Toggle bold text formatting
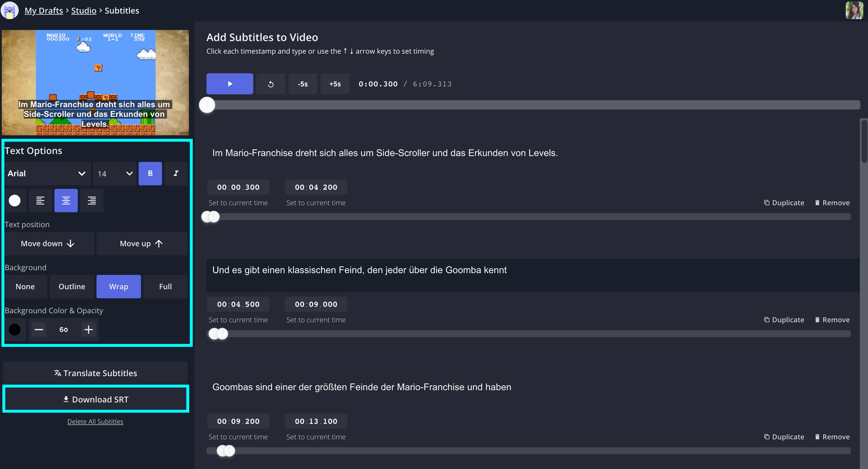The height and width of the screenshot is (469, 868). [x=150, y=174]
